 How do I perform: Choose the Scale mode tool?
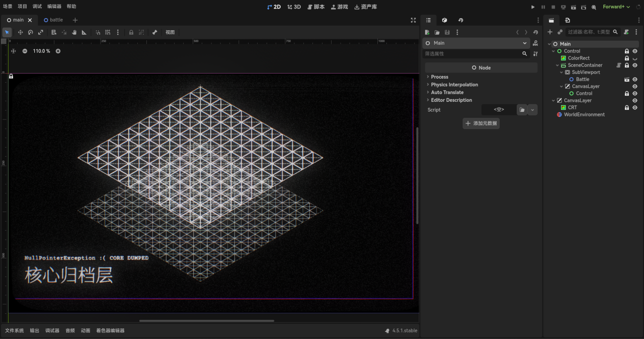click(41, 32)
